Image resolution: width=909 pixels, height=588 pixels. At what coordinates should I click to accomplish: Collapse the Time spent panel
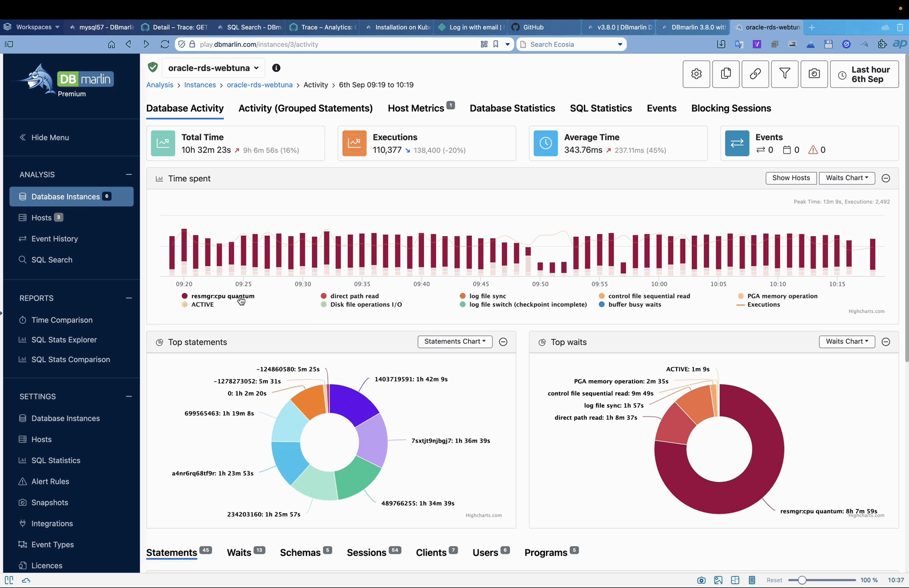tap(886, 179)
